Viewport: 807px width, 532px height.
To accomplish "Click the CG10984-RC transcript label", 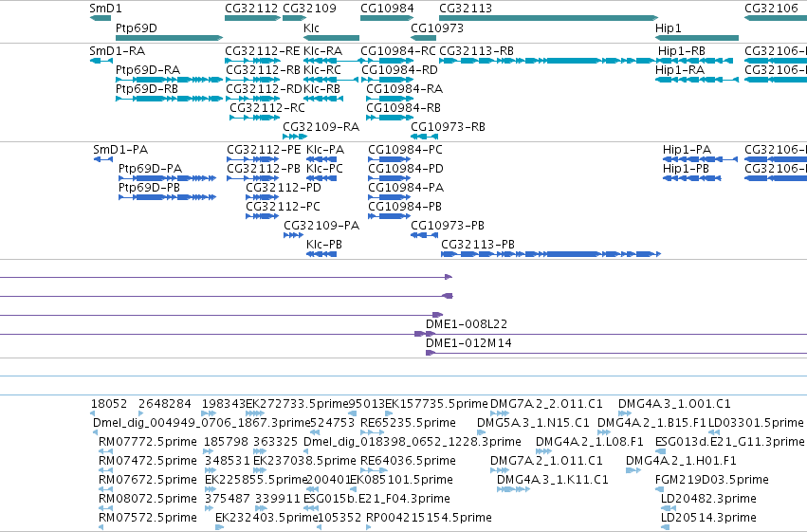I will pyautogui.click(x=398, y=51).
